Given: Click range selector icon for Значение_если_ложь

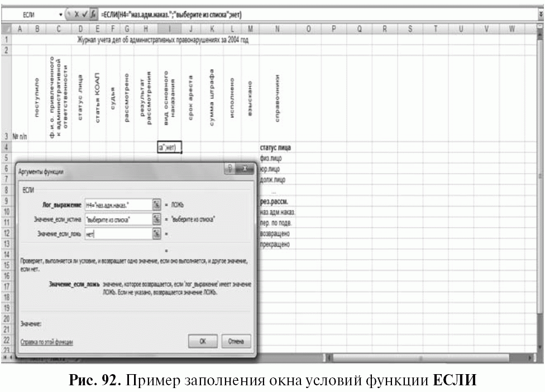Looking at the screenshot, I should [157, 234].
